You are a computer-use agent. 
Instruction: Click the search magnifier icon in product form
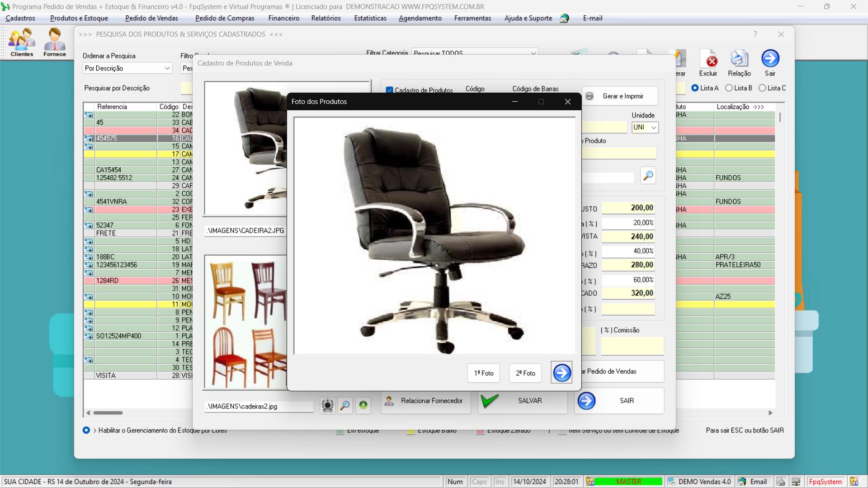point(648,175)
